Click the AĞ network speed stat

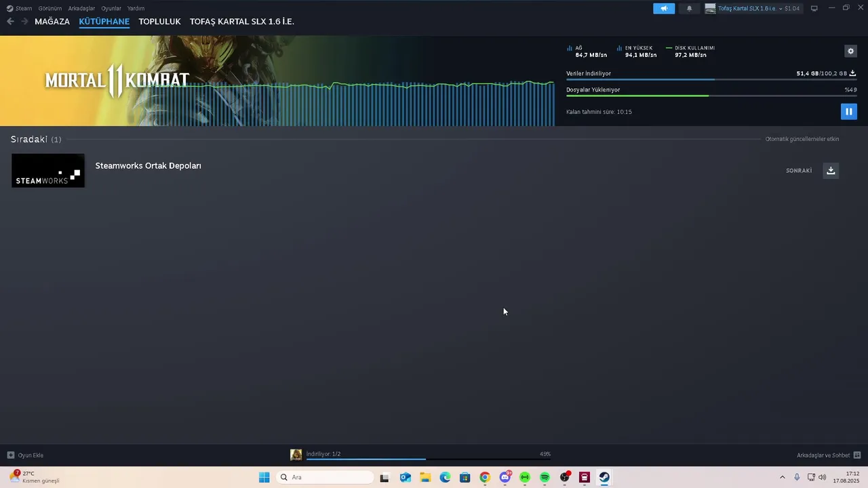point(587,52)
